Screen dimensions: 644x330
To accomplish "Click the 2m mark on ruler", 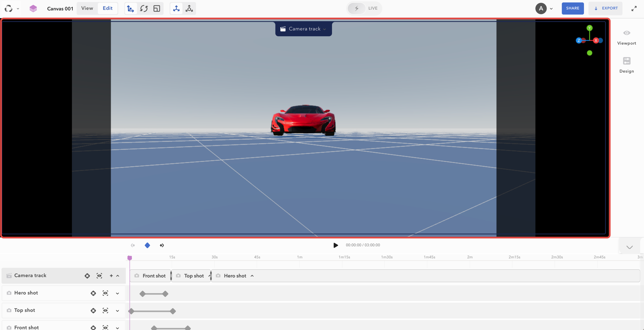I will [x=470, y=257].
